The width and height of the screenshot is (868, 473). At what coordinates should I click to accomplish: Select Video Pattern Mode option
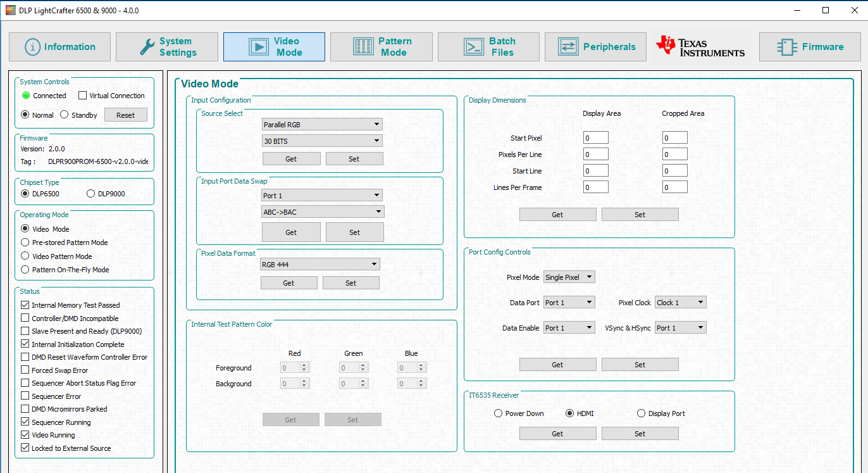25,256
